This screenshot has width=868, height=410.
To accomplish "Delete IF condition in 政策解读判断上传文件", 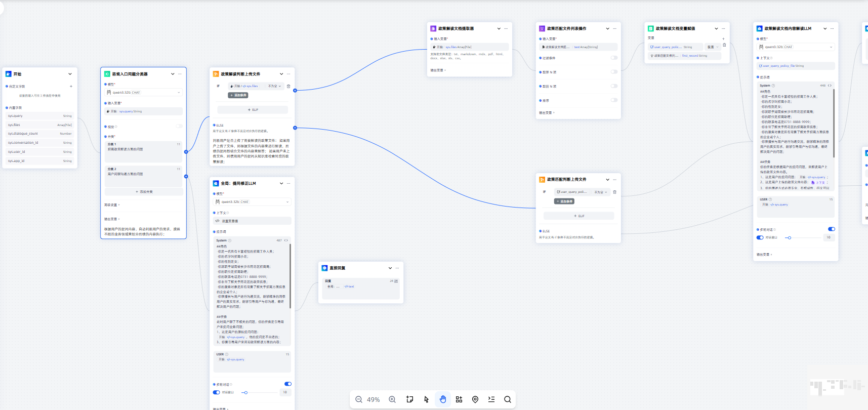I will coord(288,86).
